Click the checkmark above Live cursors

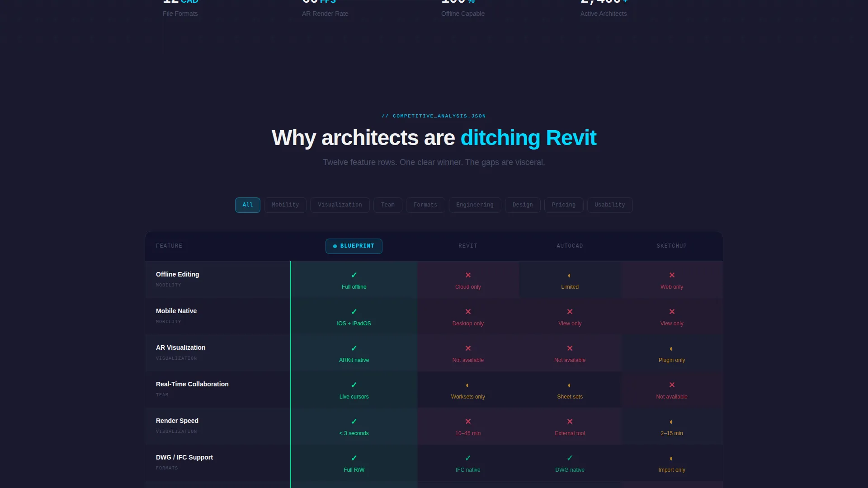click(354, 385)
